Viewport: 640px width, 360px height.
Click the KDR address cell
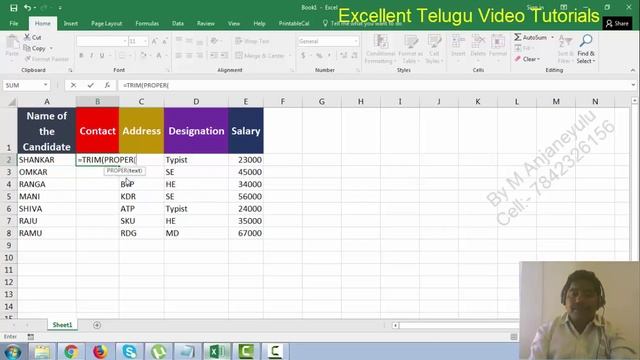[x=141, y=196]
